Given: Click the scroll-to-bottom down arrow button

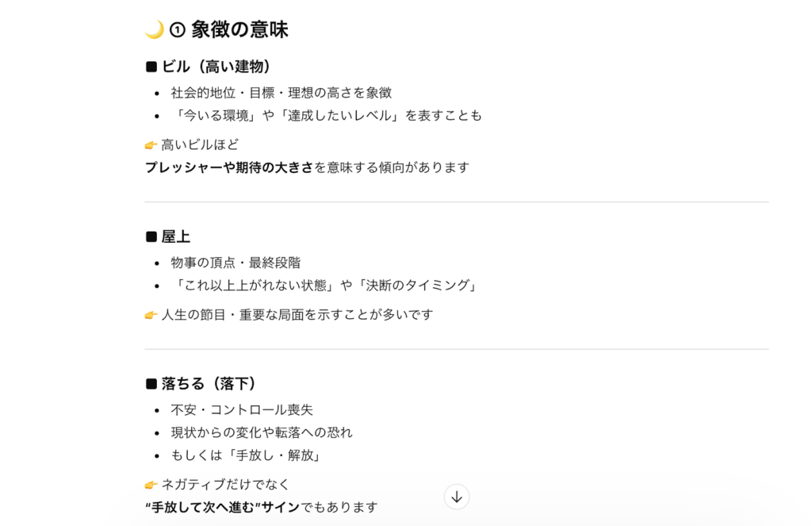Looking at the screenshot, I should [457, 497].
